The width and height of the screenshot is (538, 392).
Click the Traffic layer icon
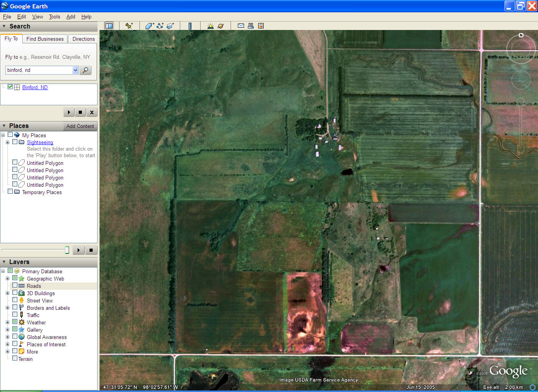pyautogui.click(x=22, y=315)
